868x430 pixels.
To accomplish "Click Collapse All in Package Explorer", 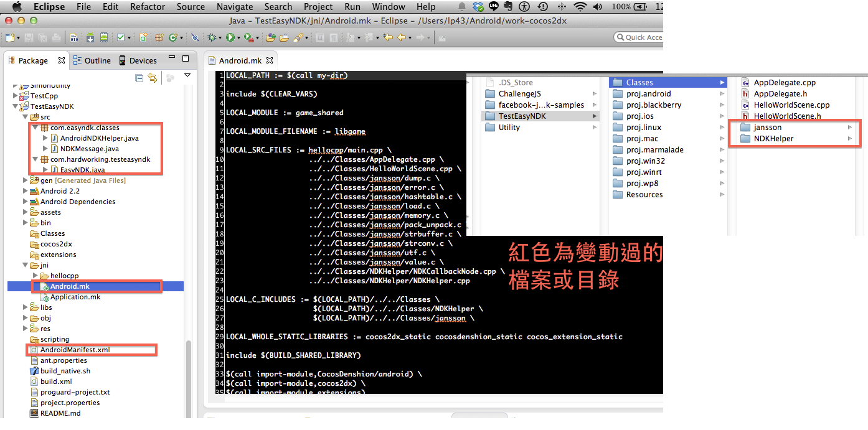I will click(x=139, y=78).
